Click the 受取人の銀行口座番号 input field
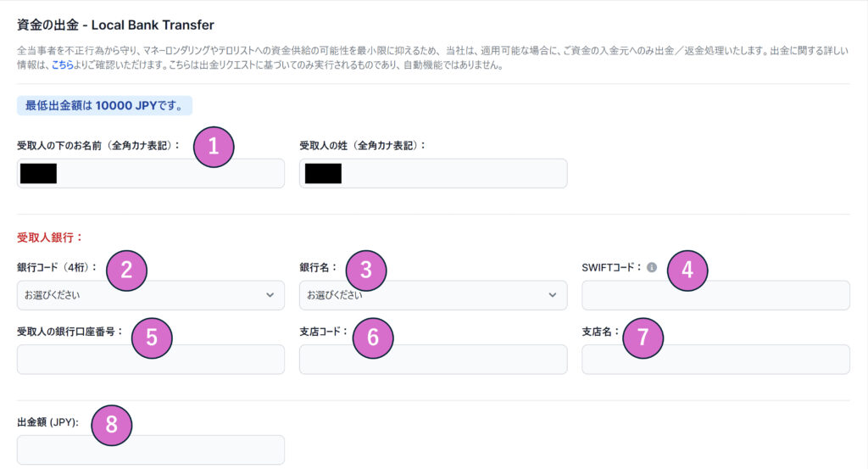This screenshot has width=868, height=469. [150, 360]
